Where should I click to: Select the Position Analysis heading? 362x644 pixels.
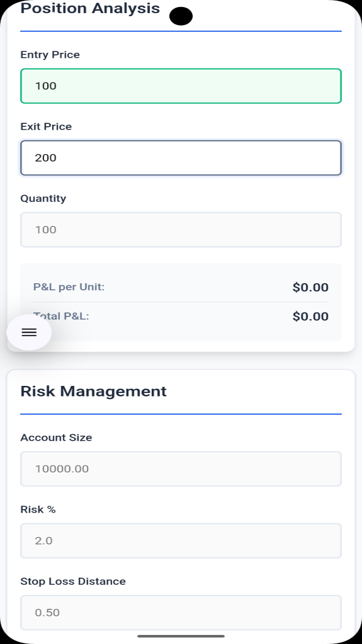click(90, 8)
